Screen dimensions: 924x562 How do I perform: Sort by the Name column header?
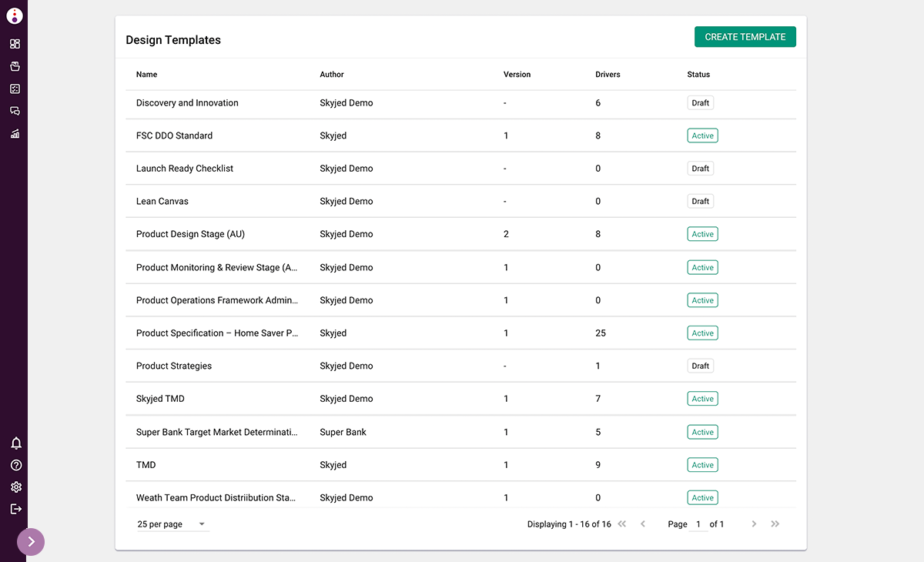coord(147,75)
